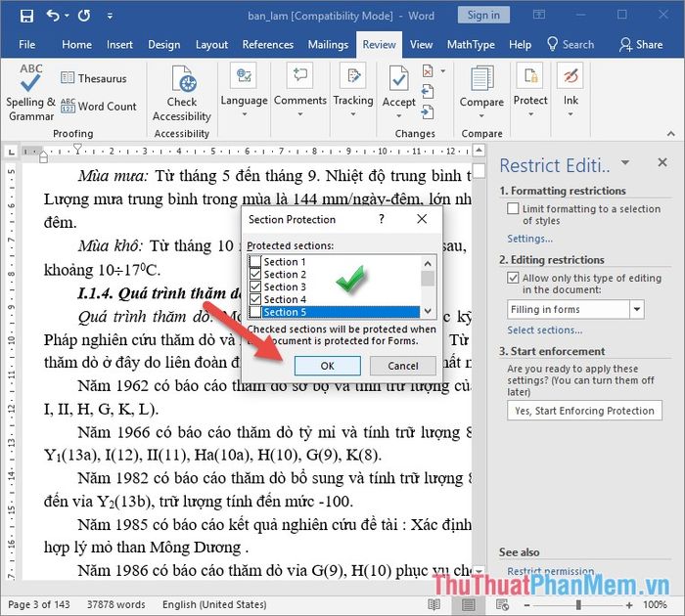Go to the Next change
This screenshot has height=616, width=685.
(428, 112)
